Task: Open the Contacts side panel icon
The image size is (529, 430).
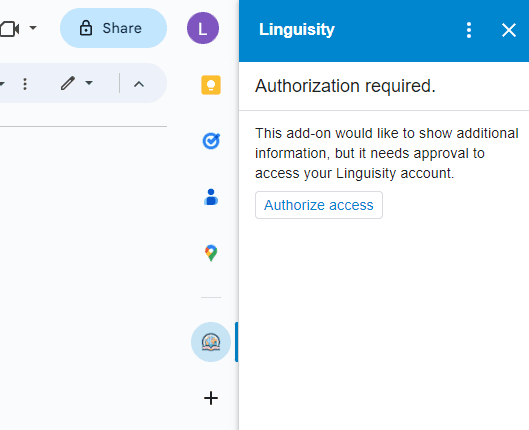Action: 211,197
